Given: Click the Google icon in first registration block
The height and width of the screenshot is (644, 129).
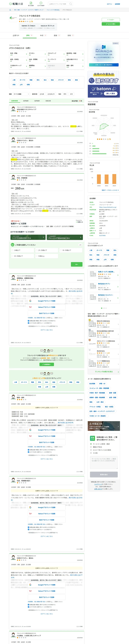Looking at the screenshot, I should [30, 301].
